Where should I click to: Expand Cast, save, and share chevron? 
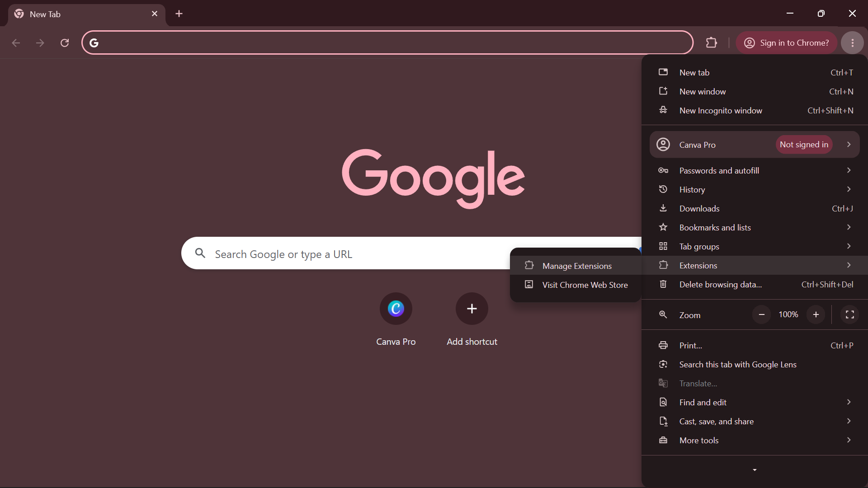point(849,421)
